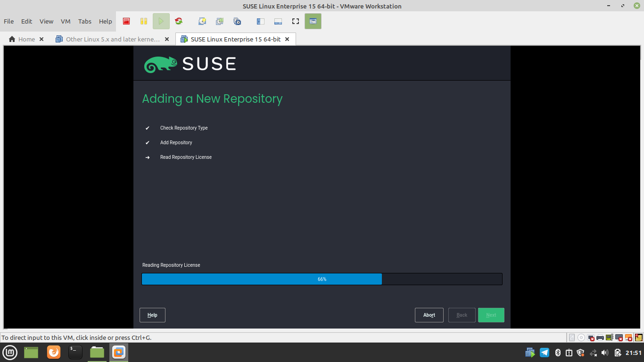Click the red Power Off VM toolbar icon

126,21
